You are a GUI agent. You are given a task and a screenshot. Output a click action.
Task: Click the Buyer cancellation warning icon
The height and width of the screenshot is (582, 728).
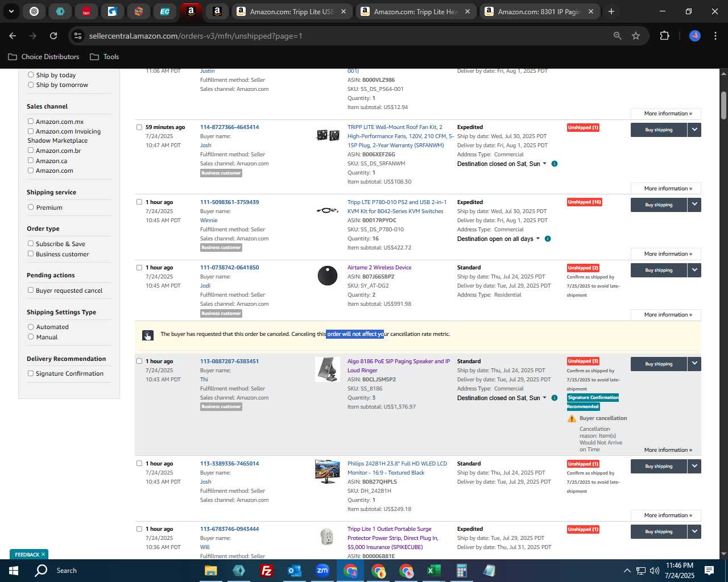[572, 419]
